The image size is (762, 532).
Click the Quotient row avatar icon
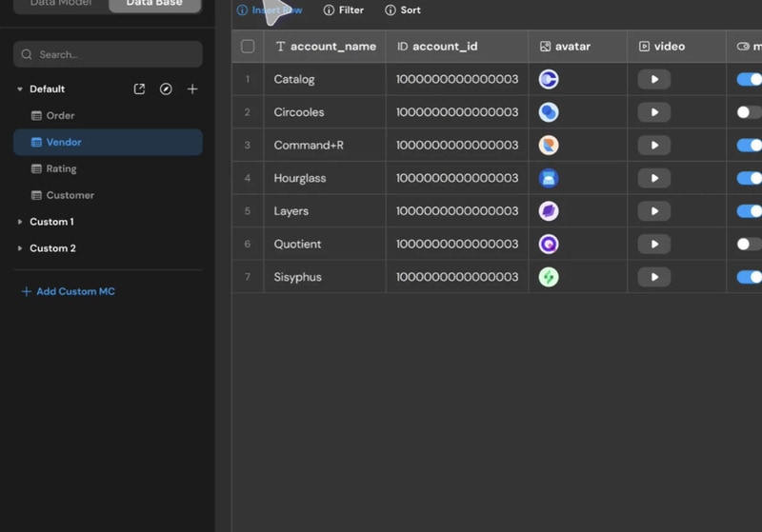(x=549, y=245)
